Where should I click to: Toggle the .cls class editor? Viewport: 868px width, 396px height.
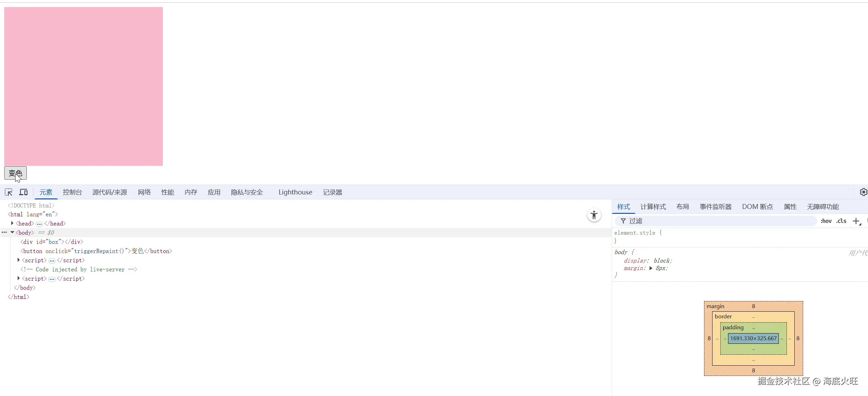841,221
